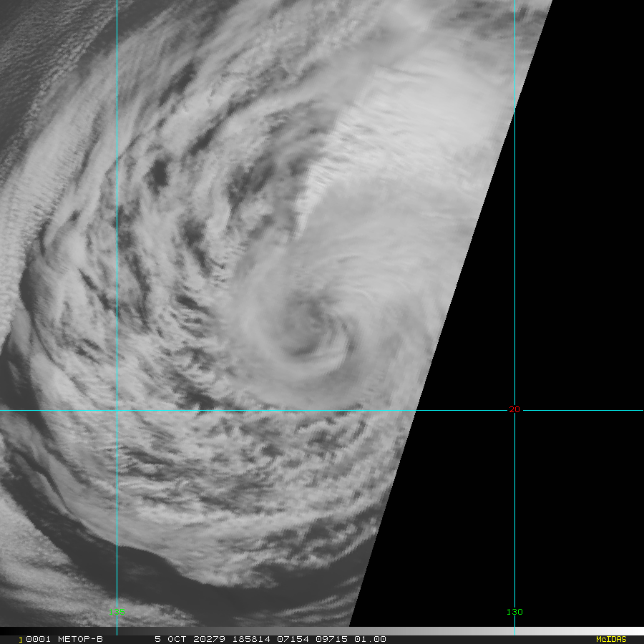Click the grayscale gradient bar at bottom

[322, 631]
